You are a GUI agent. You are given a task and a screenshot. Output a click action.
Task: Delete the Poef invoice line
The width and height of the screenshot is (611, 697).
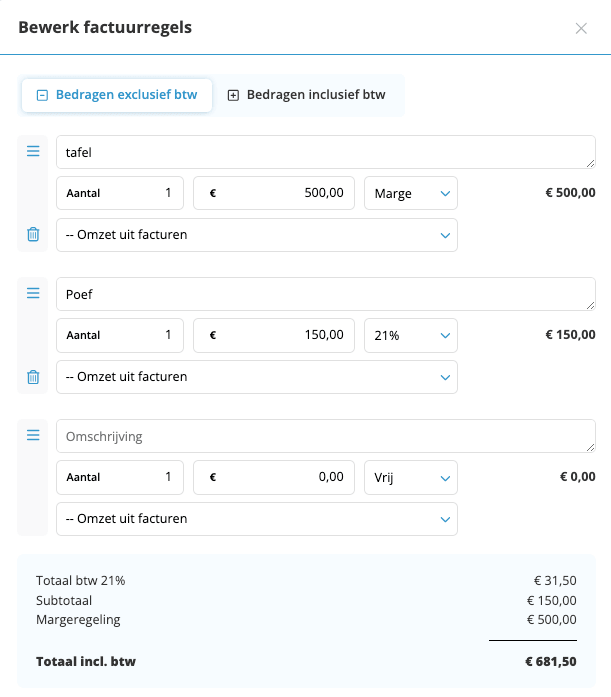33,377
